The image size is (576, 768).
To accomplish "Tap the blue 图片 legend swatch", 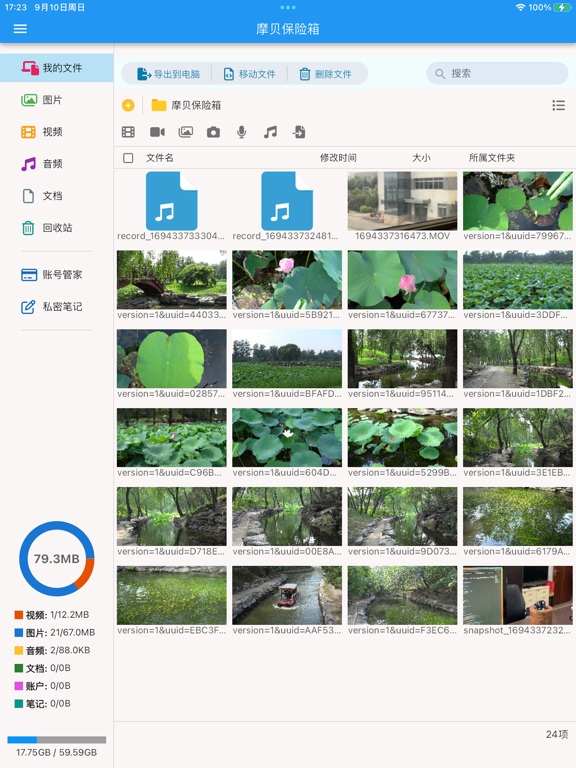I will click(19, 632).
